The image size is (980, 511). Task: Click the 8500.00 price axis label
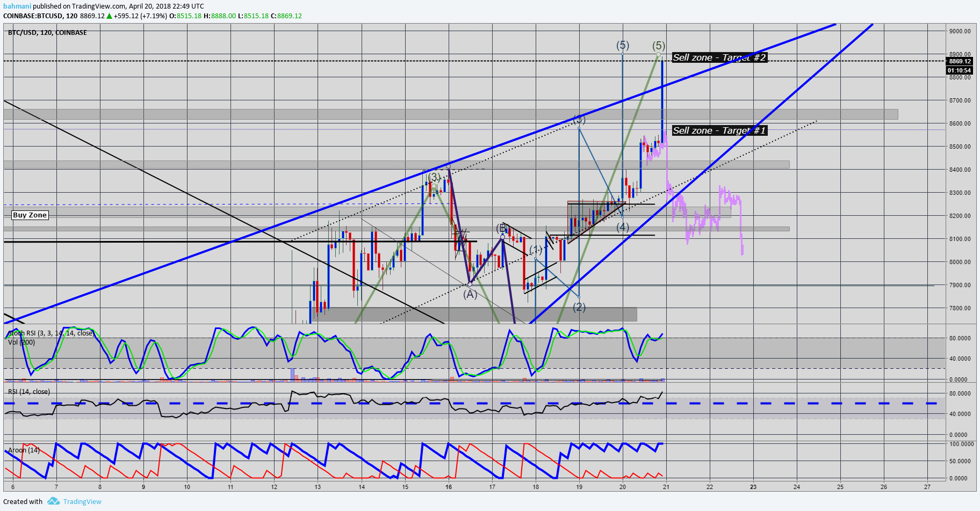(960, 147)
